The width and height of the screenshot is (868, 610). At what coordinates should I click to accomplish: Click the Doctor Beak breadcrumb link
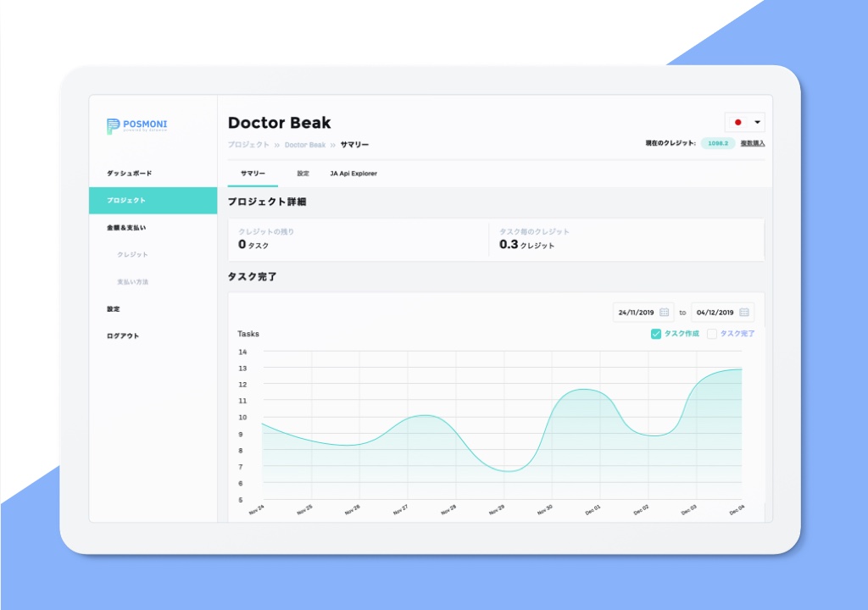[305, 145]
